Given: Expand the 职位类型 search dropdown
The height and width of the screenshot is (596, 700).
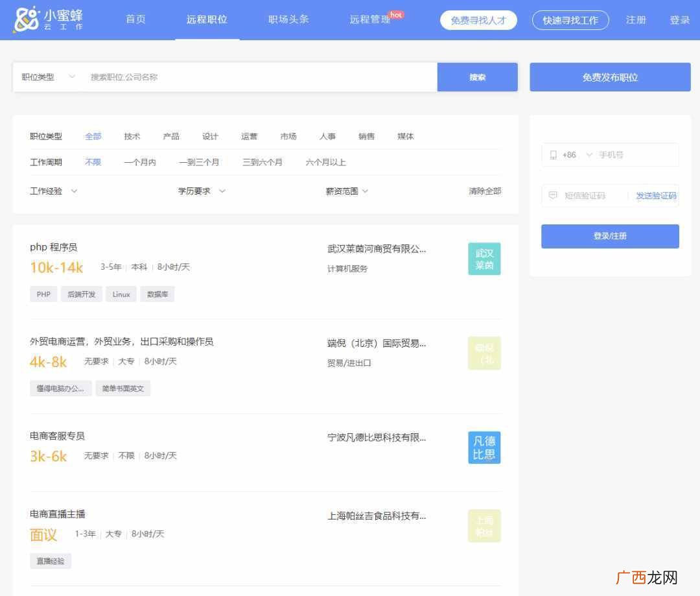Looking at the screenshot, I should click(48, 77).
